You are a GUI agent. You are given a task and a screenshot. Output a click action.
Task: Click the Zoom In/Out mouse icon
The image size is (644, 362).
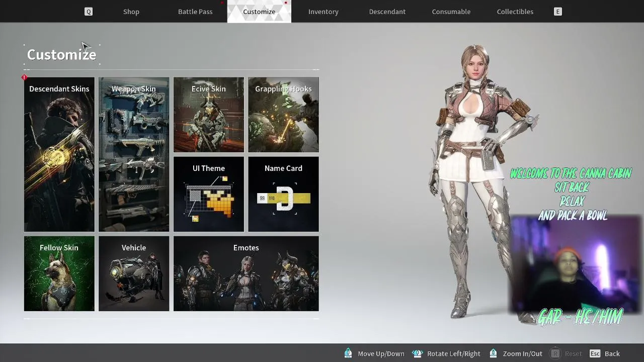[x=493, y=353]
